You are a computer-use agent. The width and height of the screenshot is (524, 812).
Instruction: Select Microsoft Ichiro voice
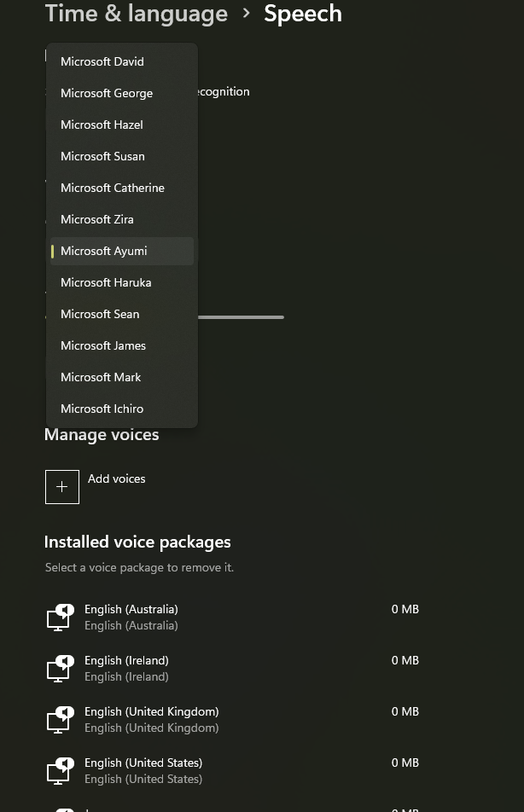point(122,409)
